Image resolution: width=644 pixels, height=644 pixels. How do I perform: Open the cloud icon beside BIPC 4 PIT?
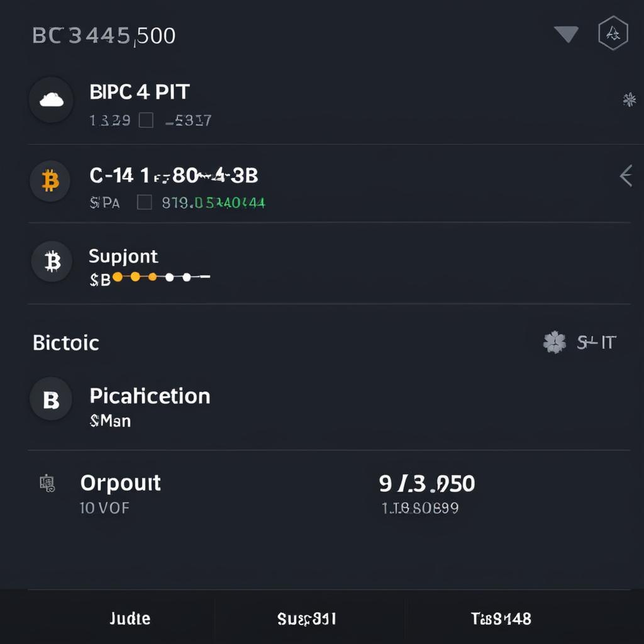coord(51,99)
